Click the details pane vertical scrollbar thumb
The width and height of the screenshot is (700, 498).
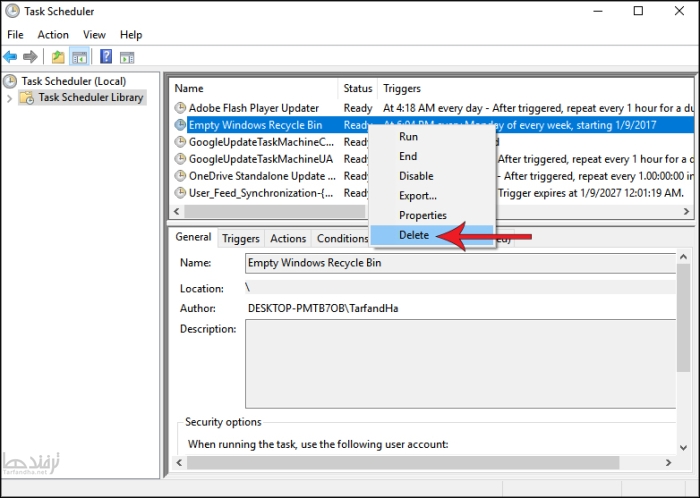click(683, 318)
